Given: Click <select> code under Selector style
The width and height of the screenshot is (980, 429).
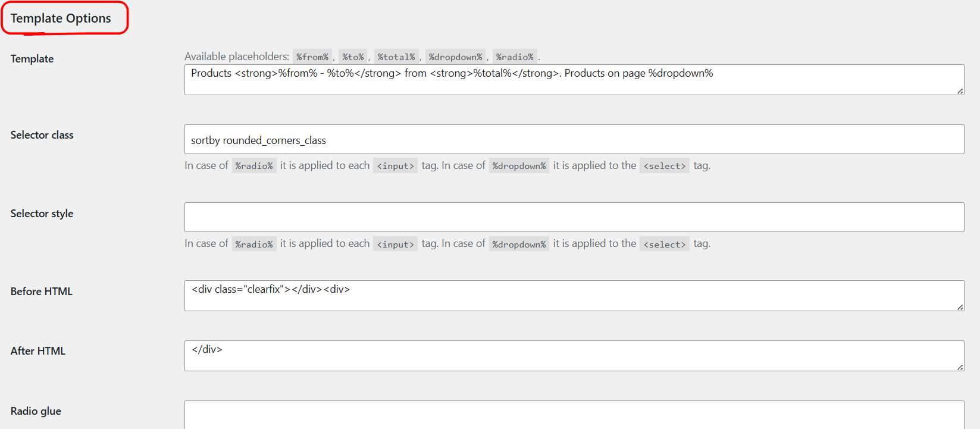Looking at the screenshot, I should [665, 244].
